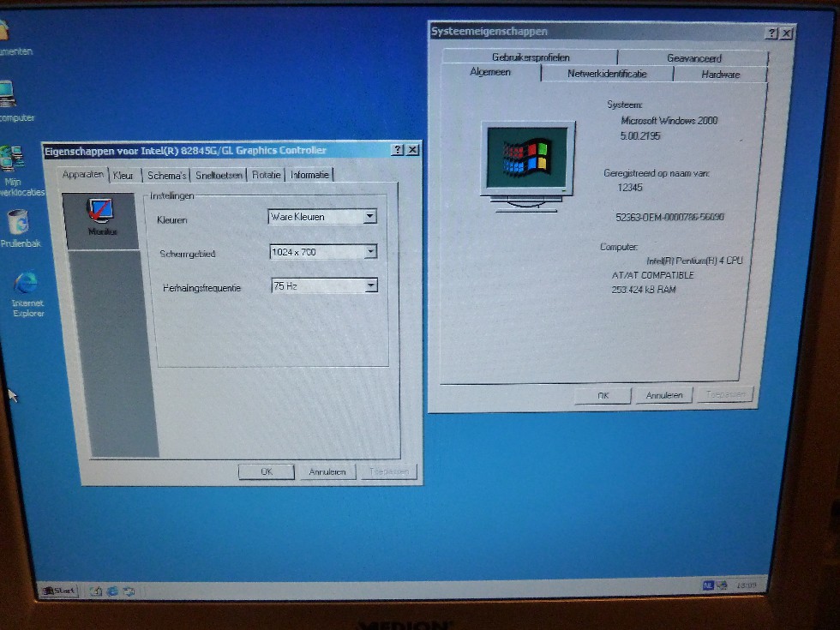
Task: Click the 'Kleuren' label
Action: pos(171,219)
